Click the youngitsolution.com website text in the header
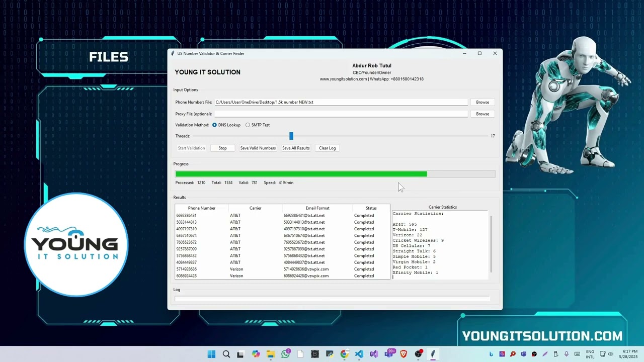 tap(343, 79)
